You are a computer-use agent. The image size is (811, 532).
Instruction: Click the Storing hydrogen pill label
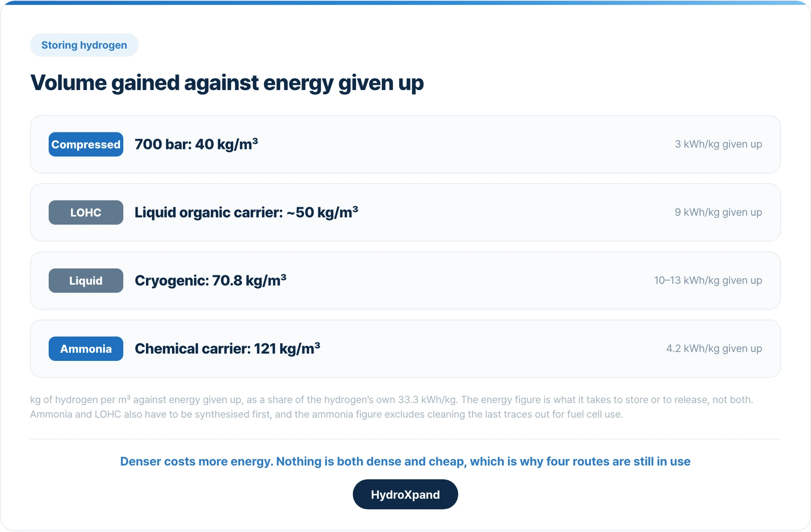click(84, 45)
